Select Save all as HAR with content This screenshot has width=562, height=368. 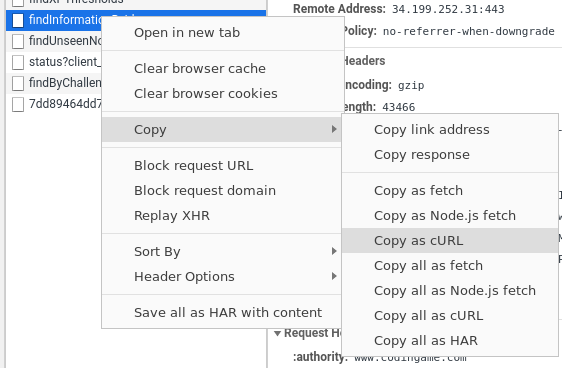(x=222, y=312)
